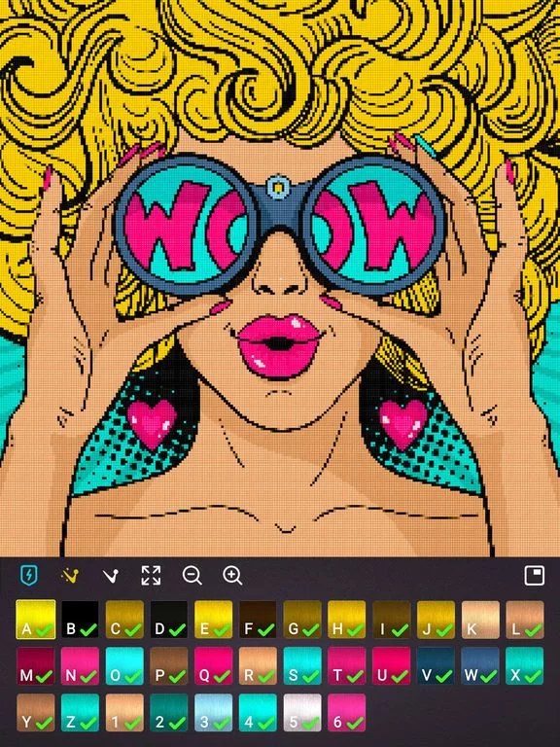Screen dimensions: 560x747
Task: Pick cyan swatch O
Action: (x=124, y=666)
